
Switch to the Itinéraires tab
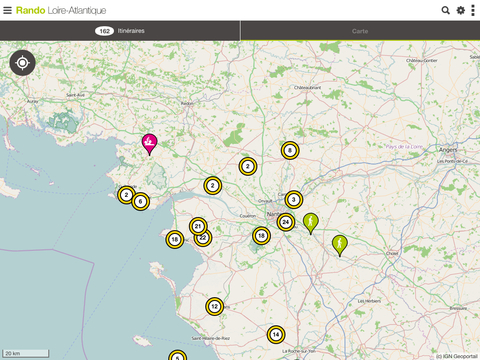120,31
